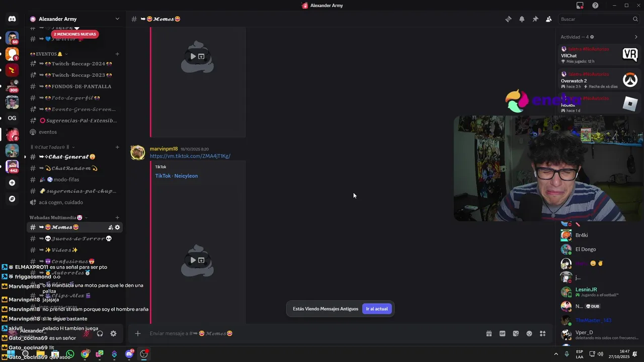Click 2 menciones nuevas pill
The image size is (644, 362).
[x=74, y=34]
